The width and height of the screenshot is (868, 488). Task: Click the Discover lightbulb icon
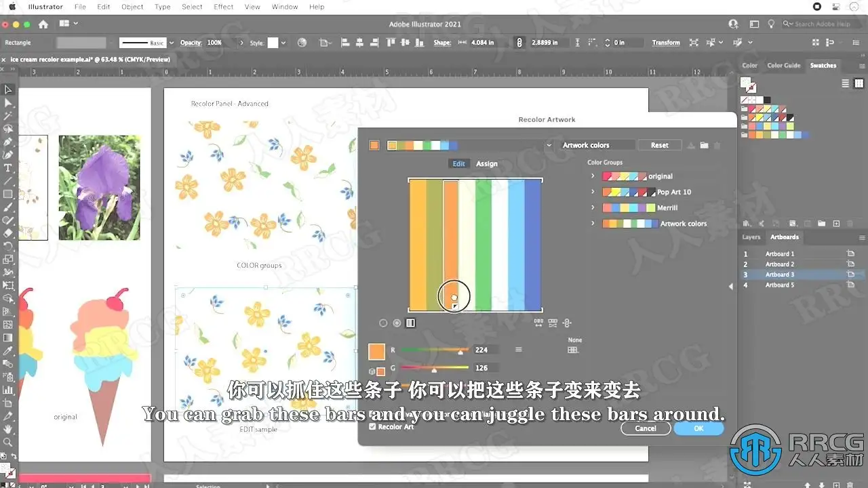pos(771,24)
